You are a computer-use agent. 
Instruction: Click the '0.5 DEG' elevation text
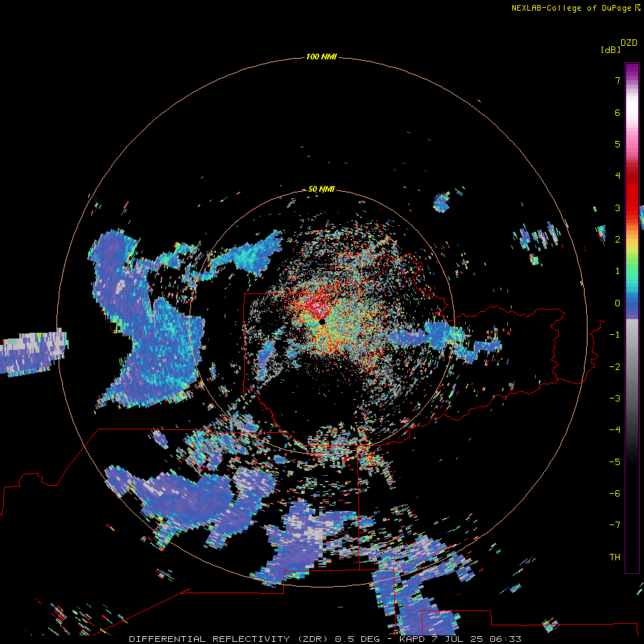coord(357,639)
